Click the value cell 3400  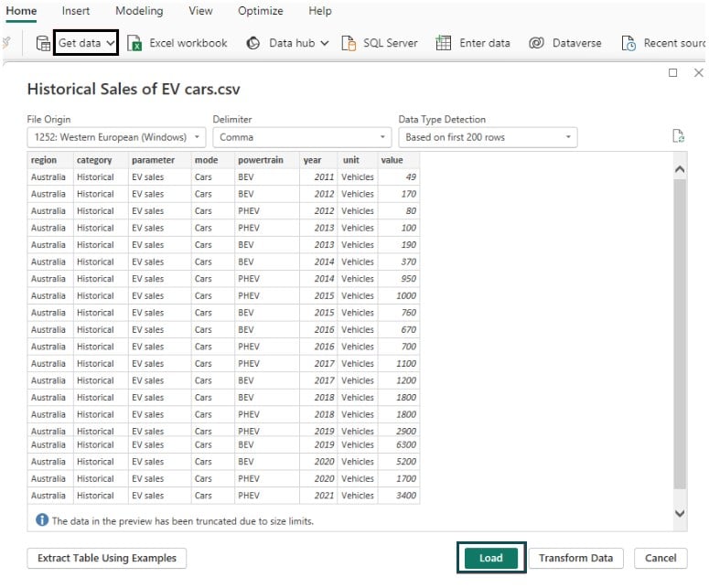coord(399,496)
